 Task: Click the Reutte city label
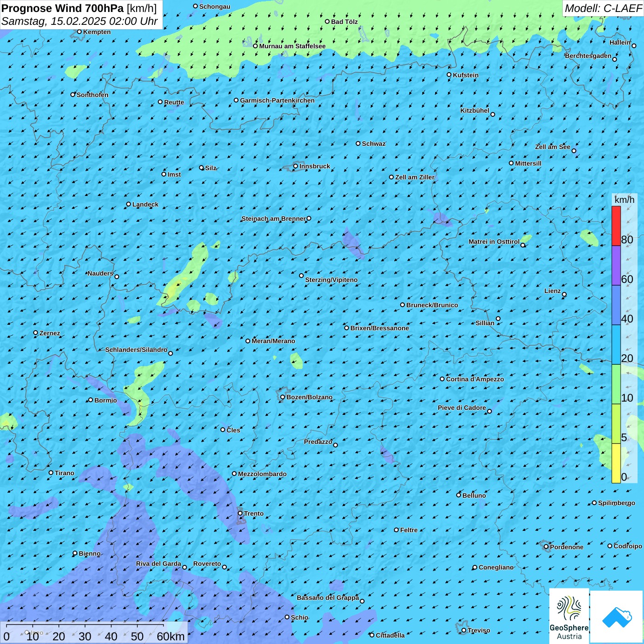174,102
